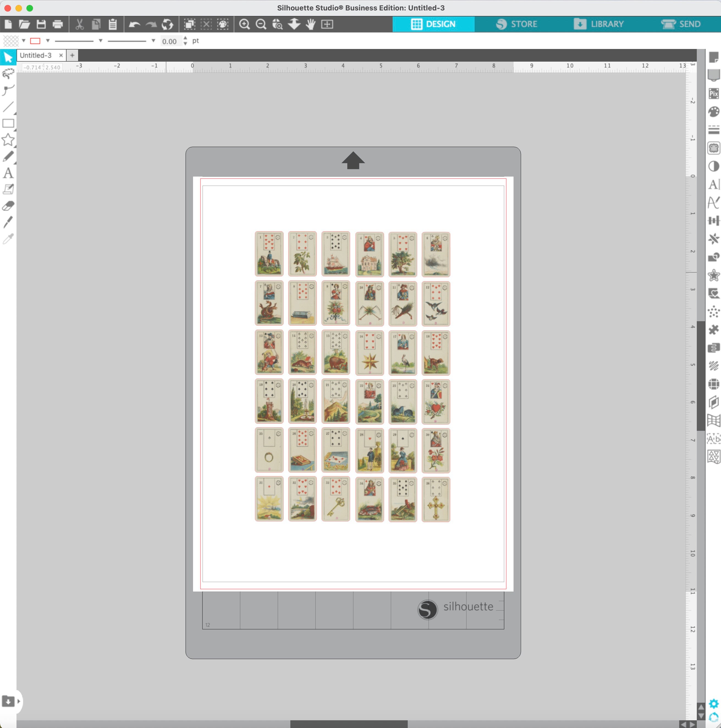This screenshot has height=728, width=721.
Task: Select all objects icon
Action: [189, 24]
